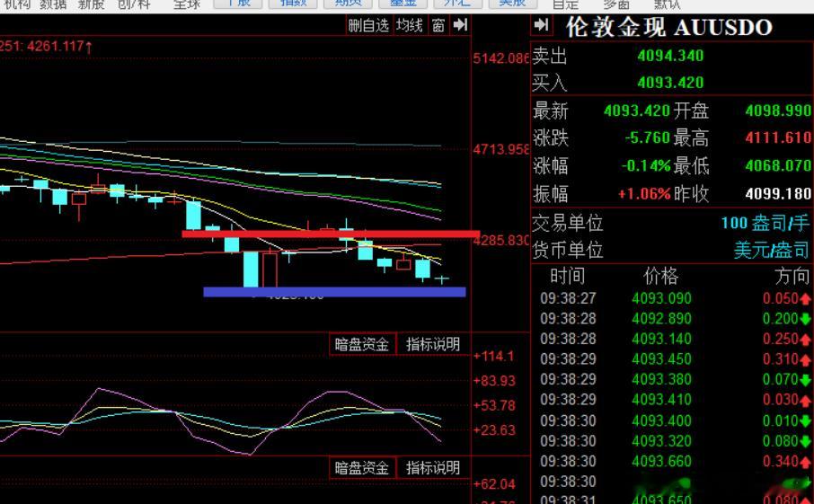The image size is (814, 504).
Task: Switch to the 美股 market tab
Action: [x=512, y=4]
